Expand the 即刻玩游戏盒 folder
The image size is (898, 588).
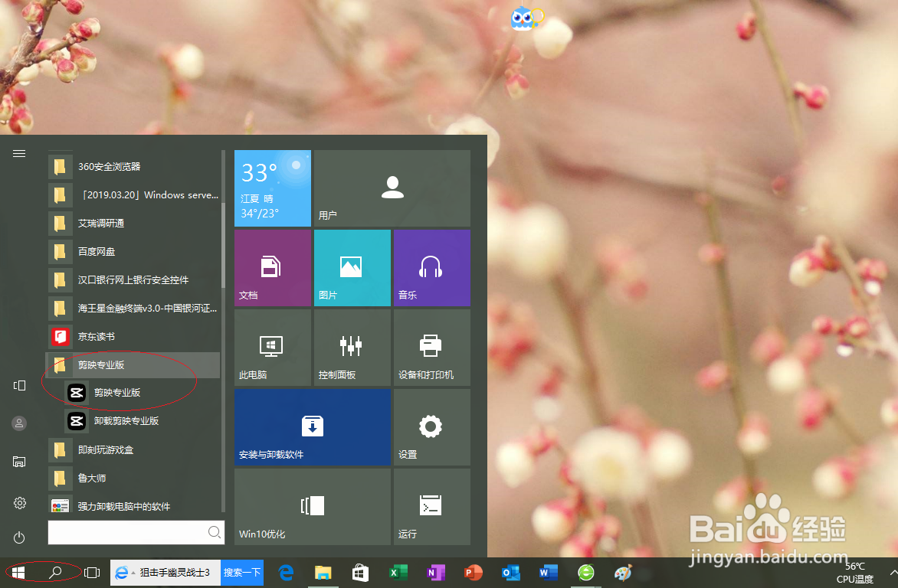133,450
